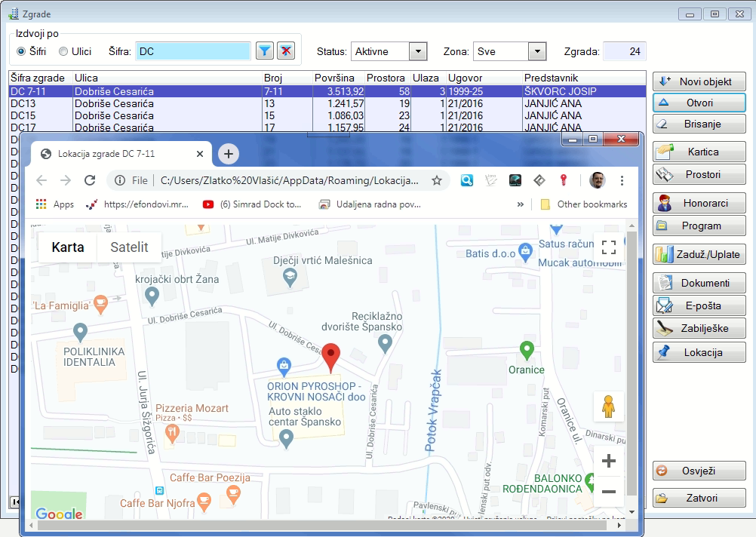Open the Apps bookmark shortcut
The width and height of the screenshot is (756, 537).
[54, 204]
